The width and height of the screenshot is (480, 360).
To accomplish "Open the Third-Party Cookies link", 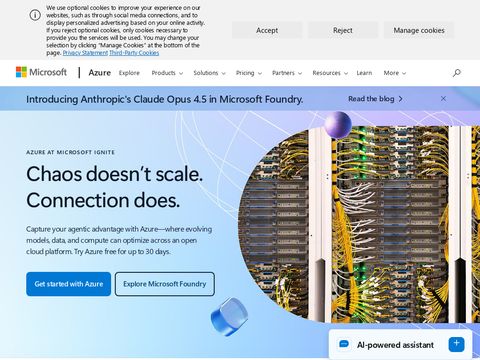I will pyautogui.click(x=134, y=53).
